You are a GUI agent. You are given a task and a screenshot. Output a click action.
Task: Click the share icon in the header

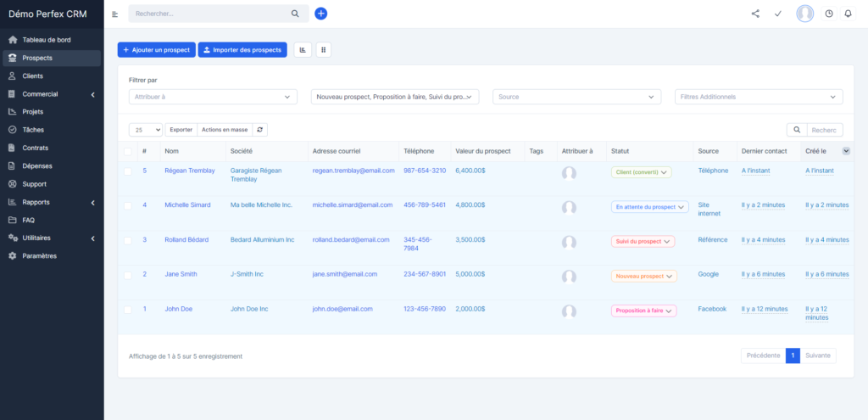click(x=755, y=14)
